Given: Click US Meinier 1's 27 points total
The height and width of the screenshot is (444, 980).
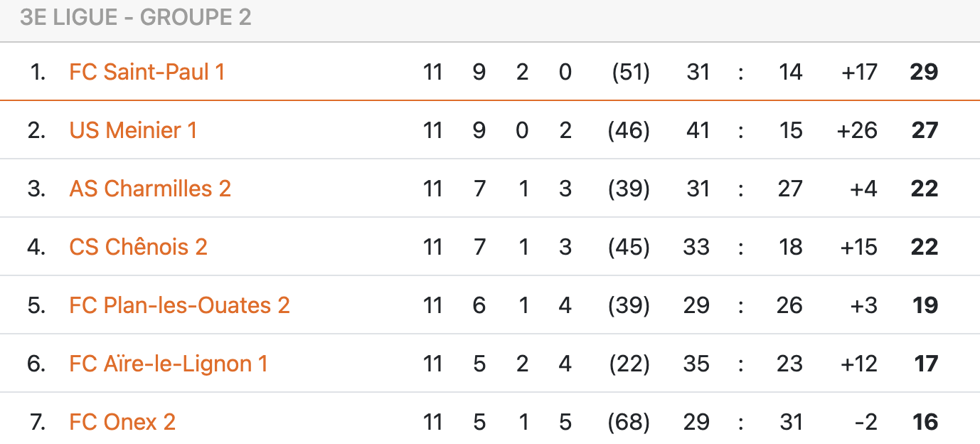Looking at the screenshot, I should (x=924, y=130).
